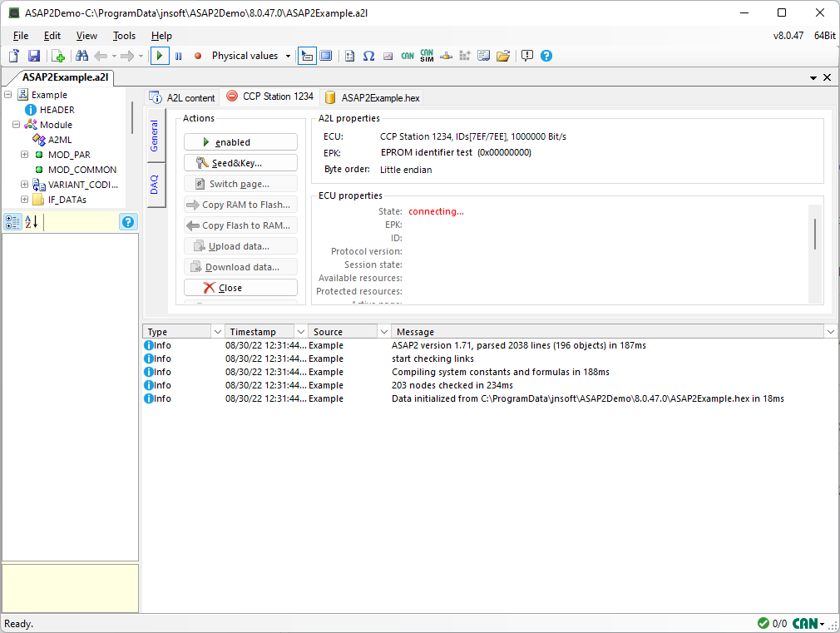Click the Upload data... button
840x633 pixels.
point(240,246)
